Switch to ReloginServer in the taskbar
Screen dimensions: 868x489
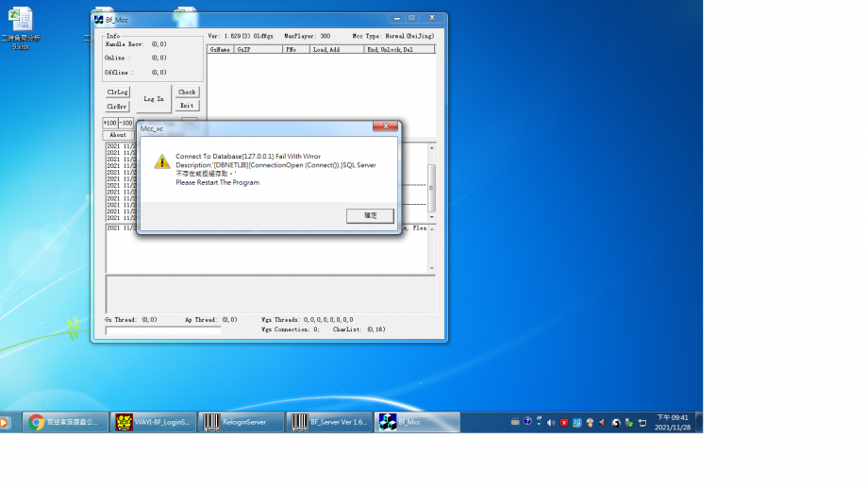coord(241,422)
